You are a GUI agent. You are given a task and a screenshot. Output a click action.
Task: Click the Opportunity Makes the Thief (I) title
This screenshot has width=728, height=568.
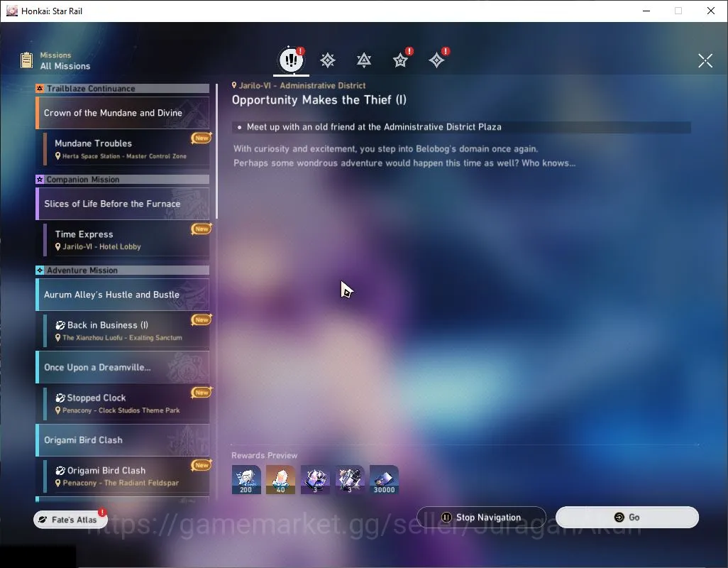[319, 100]
